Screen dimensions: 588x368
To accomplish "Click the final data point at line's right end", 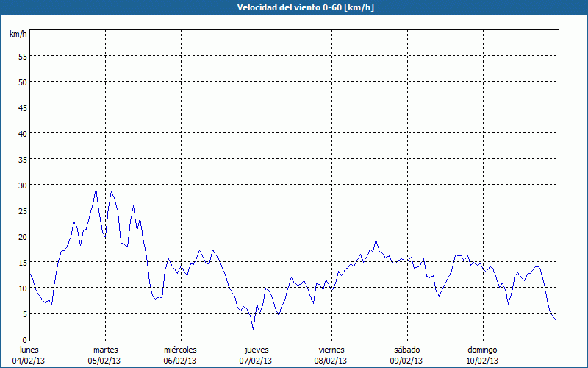I will (x=555, y=319).
